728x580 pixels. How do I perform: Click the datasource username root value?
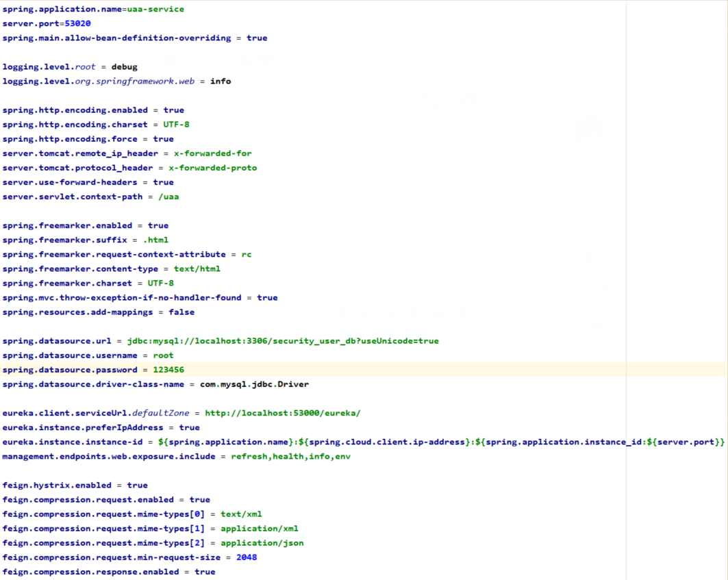coord(163,355)
